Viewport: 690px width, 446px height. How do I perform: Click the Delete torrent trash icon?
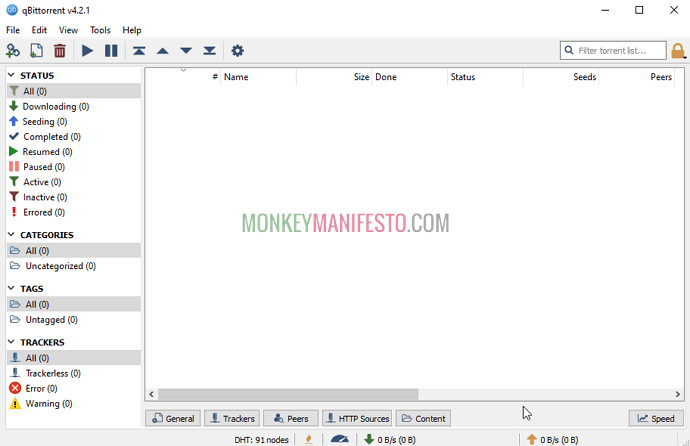[x=59, y=51]
